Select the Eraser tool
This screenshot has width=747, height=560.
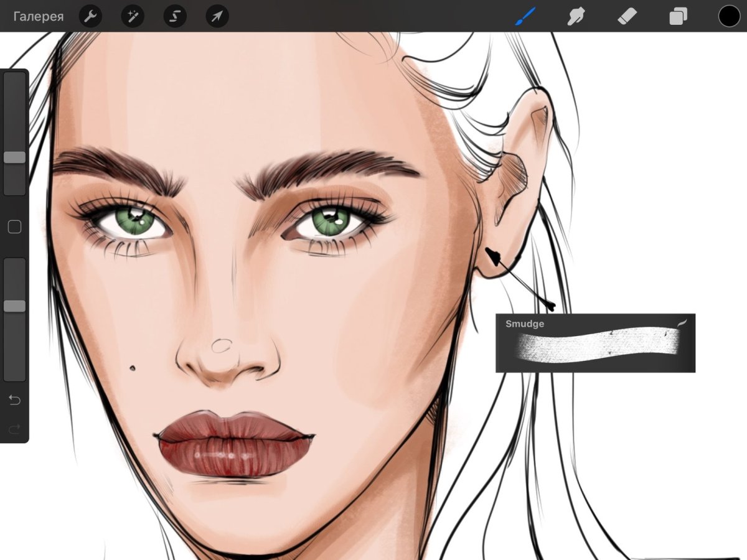(x=627, y=16)
